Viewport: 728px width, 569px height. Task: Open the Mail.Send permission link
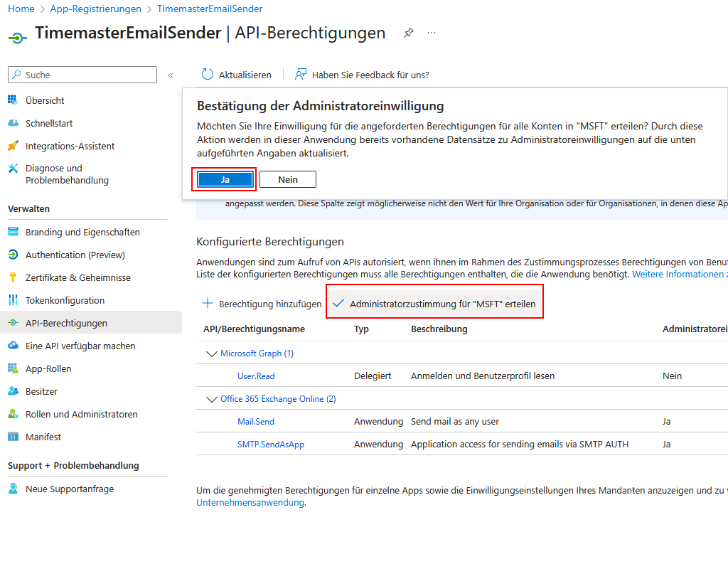click(x=255, y=421)
